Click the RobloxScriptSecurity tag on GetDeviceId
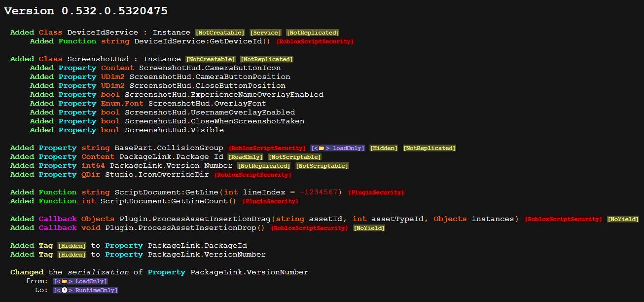Screen dimensions: 644x302 [x=316, y=41]
